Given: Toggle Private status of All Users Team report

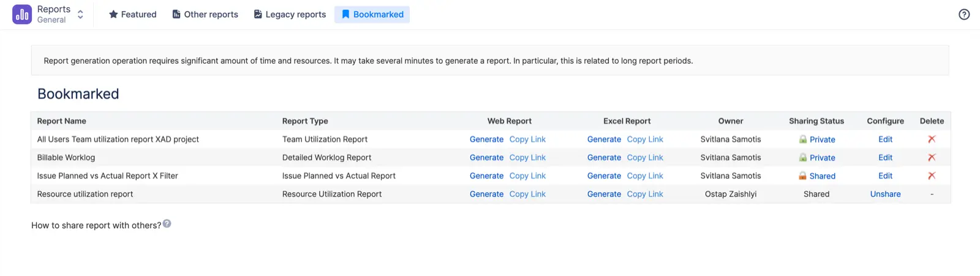Looking at the screenshot, I should (822, 140).
